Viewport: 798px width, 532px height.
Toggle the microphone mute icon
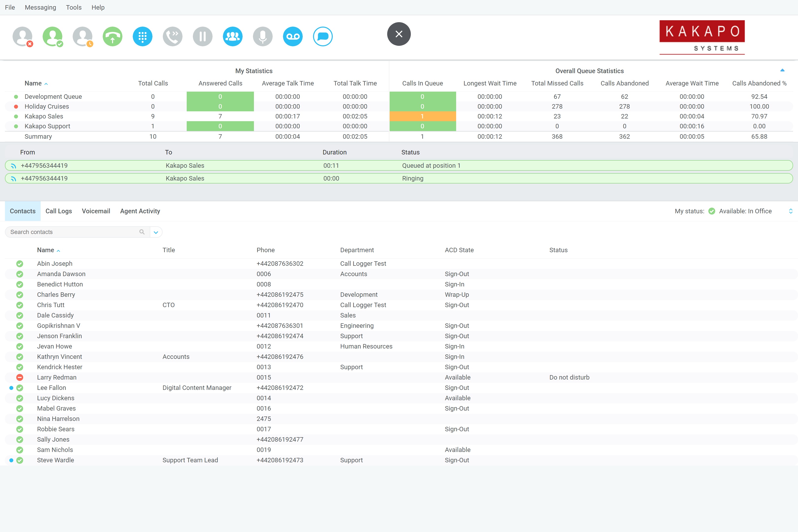(263, 36)
